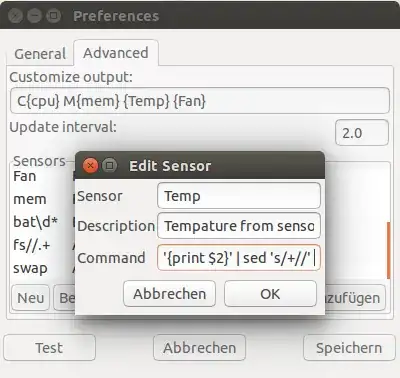Minimize the Preferences window

point(34,15)
